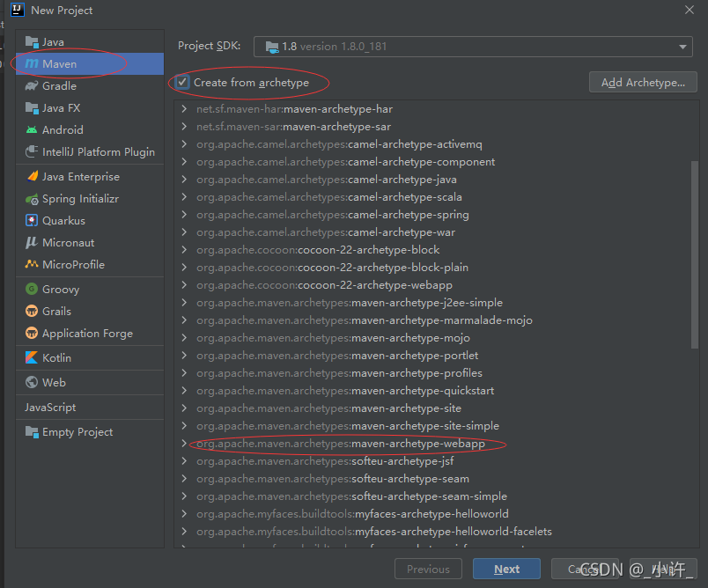Click the Spring Initializr icon
708x588 pixels.
tap(32, 199)
